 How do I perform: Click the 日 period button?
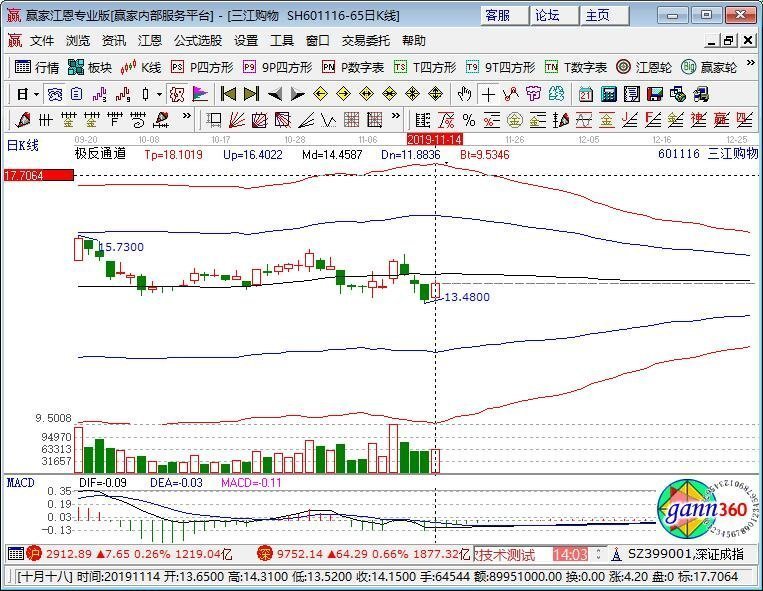22,94
